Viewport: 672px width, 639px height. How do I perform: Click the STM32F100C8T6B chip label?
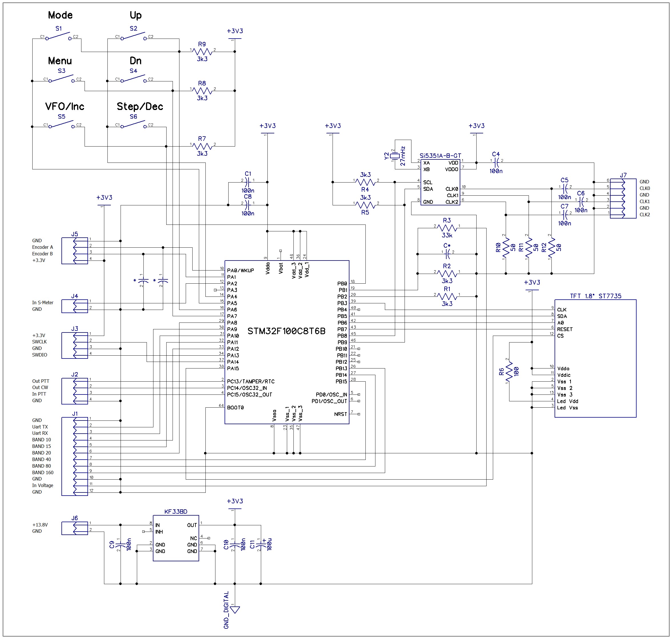(x=286, y=331)
